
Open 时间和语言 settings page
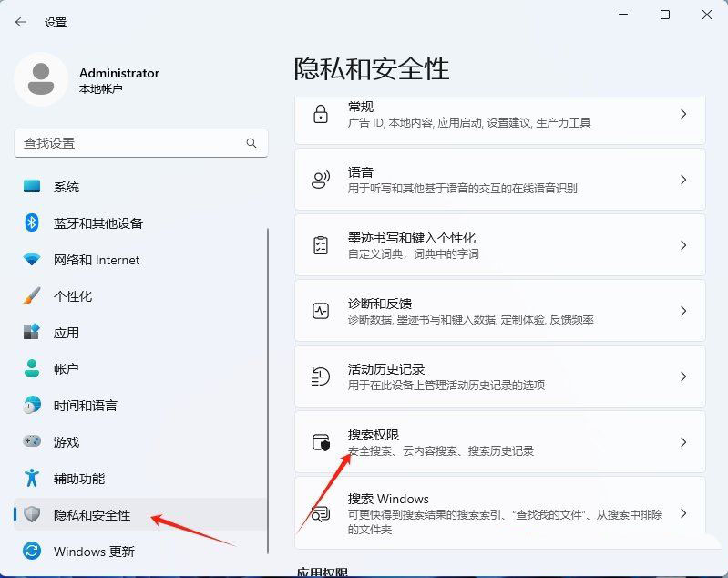85,406
